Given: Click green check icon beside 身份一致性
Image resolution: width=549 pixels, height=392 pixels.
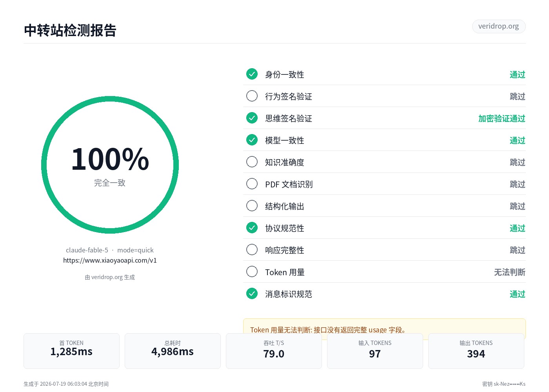Looking at the screenshot, I should [x=252, y=74].
